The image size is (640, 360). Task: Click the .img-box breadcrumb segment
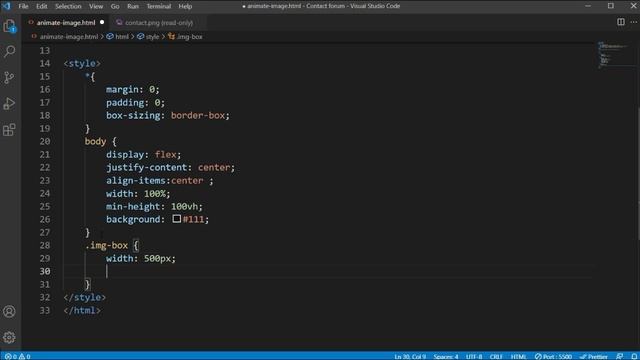click(x=189, y=37)
